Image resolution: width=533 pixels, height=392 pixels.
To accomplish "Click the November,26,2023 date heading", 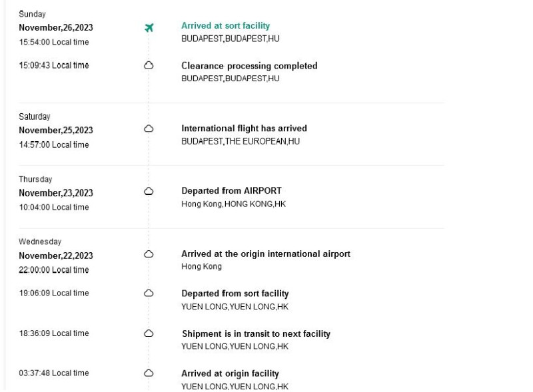I will (56, 27).
